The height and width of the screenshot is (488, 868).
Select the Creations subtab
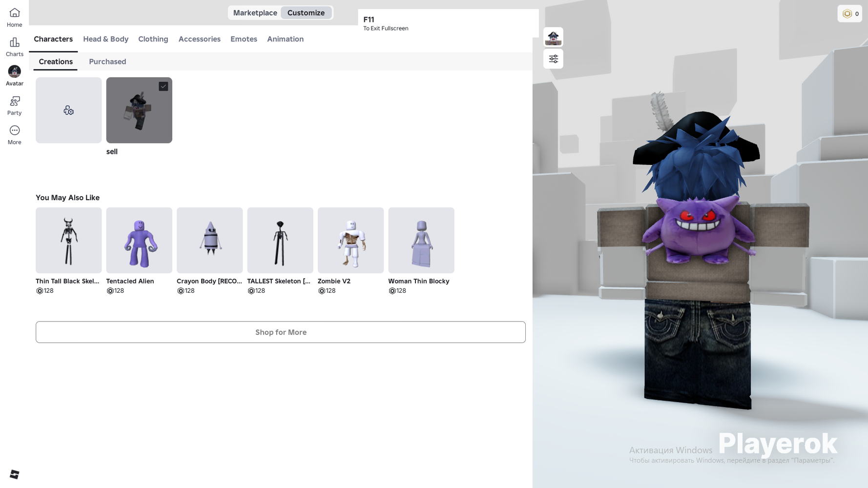(x=56, y=61)
